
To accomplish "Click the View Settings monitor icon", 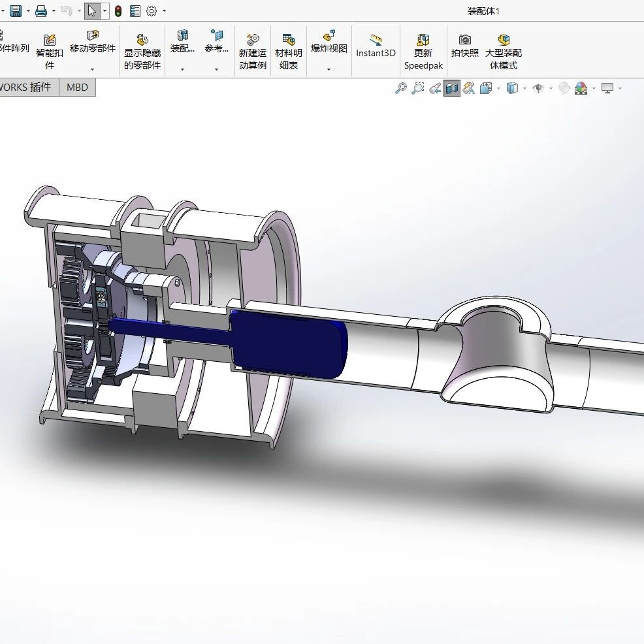I will [607, 88].
